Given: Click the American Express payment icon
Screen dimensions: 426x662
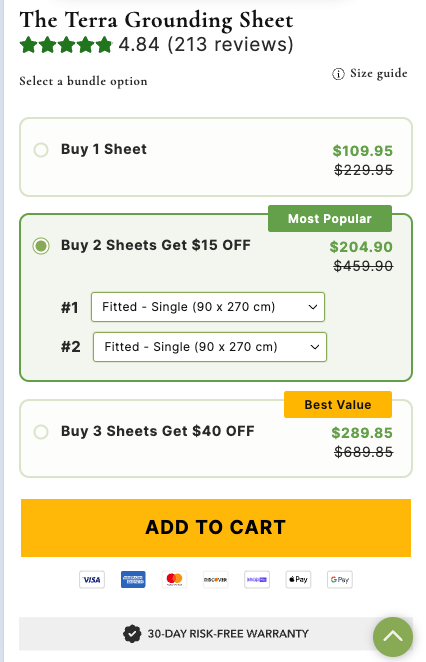Looking at the screenshot, I should (133, 579).
